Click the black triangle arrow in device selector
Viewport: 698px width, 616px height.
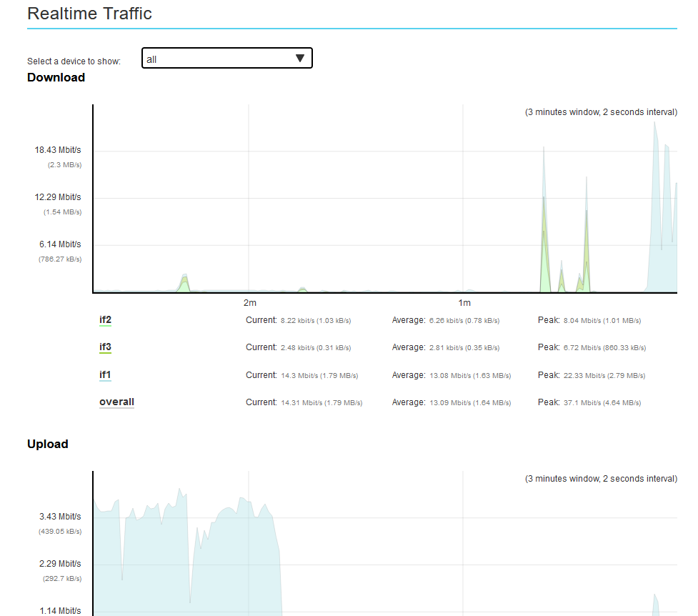300,59
